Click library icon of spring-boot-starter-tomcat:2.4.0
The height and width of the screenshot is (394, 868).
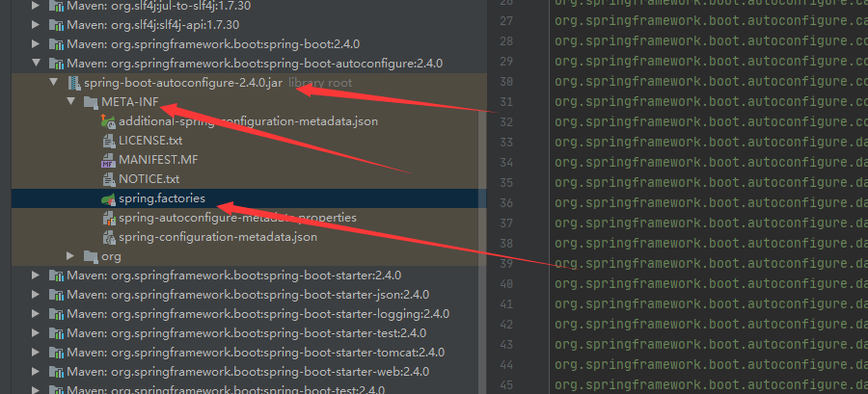point(56,353)
